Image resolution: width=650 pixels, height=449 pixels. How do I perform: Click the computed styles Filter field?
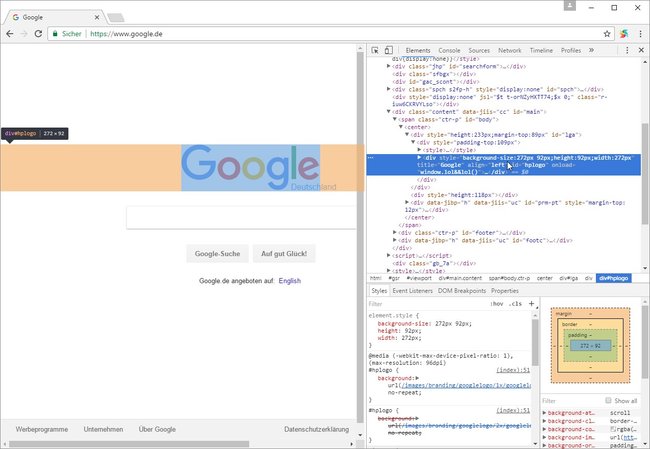pyautogui.click(x=572, y=401)
